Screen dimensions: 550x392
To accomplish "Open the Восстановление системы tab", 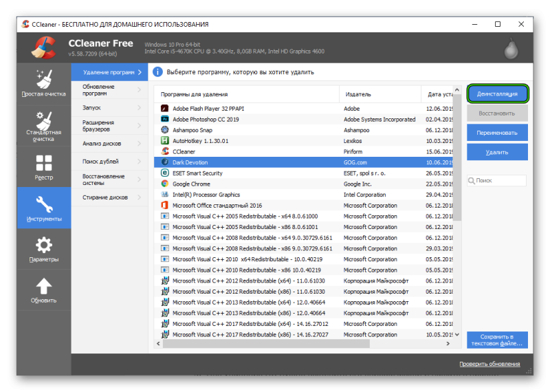I will pos(109,179).
